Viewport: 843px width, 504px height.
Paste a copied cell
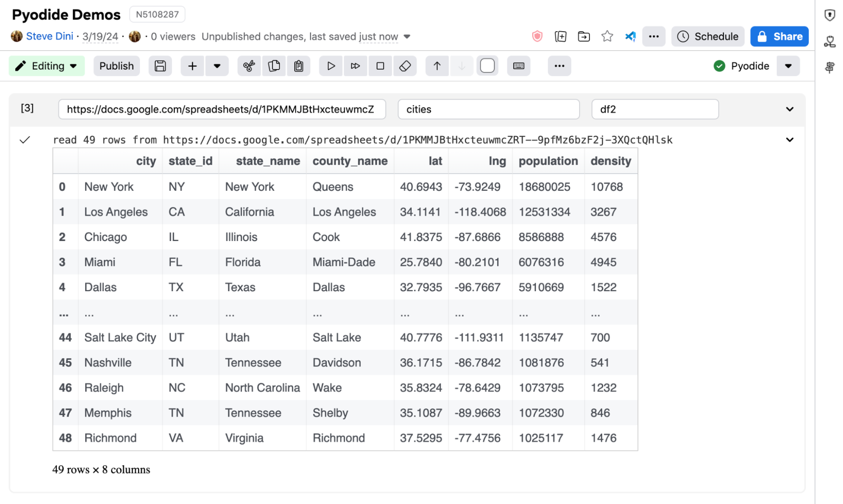coord(299,66)
